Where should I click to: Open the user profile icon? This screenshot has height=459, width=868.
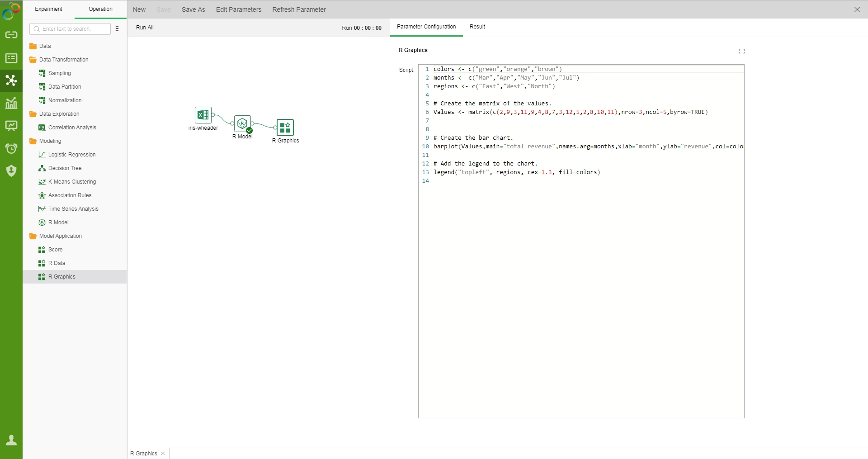pyautogui.click(x=11, y=440)
